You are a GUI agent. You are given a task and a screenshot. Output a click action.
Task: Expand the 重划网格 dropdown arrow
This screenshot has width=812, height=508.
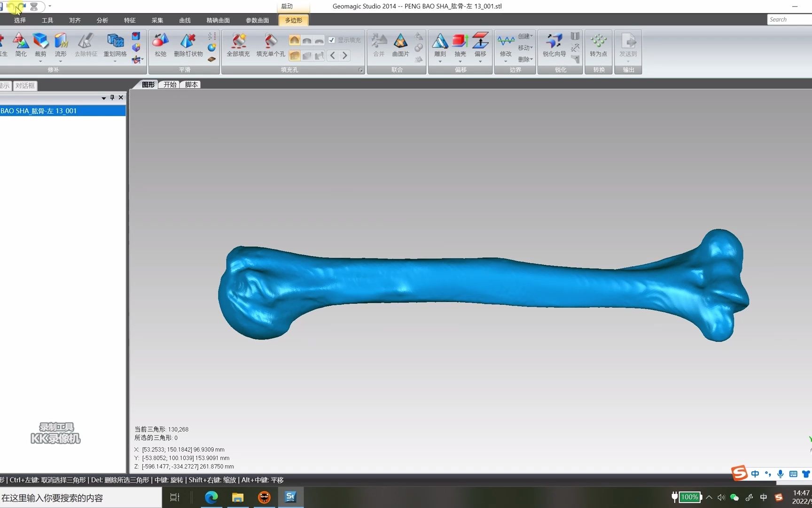tap(115, 61)
